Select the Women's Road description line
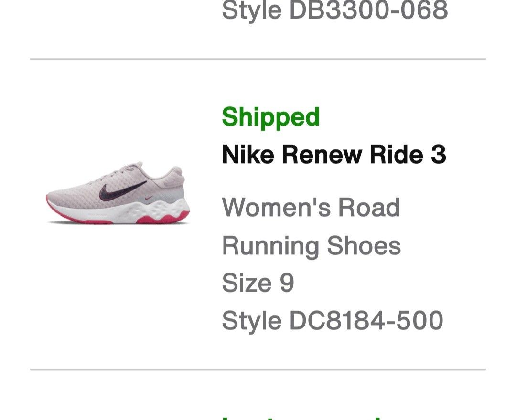The width and height of the screenshot is (516, 420). click(311, 208)
